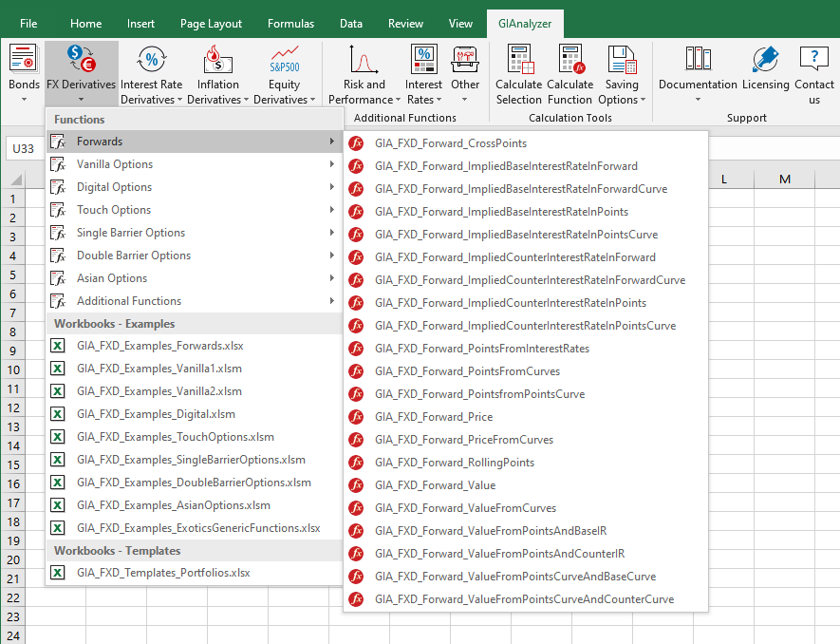This screenshot has width=840, height=644.
Task: Select column L header
Action: 724,180
